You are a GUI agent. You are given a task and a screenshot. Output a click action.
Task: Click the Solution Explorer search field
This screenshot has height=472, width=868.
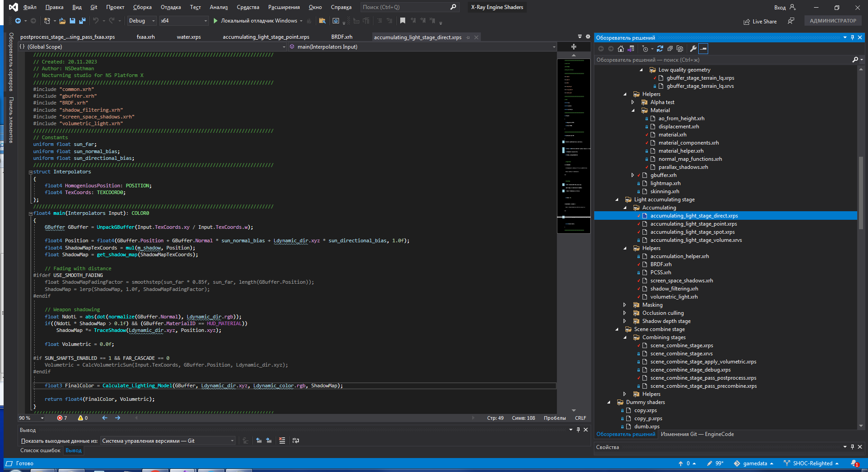click(720, 59)
